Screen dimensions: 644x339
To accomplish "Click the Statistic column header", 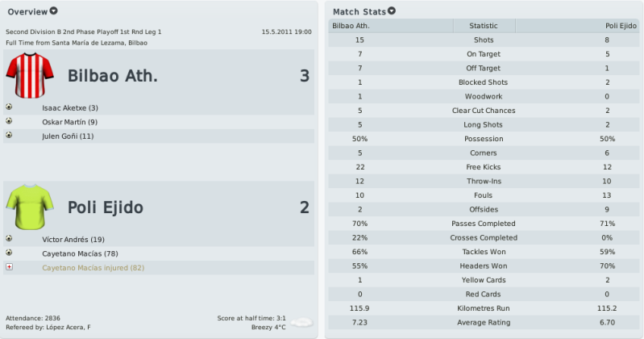I will coord(484,26).
